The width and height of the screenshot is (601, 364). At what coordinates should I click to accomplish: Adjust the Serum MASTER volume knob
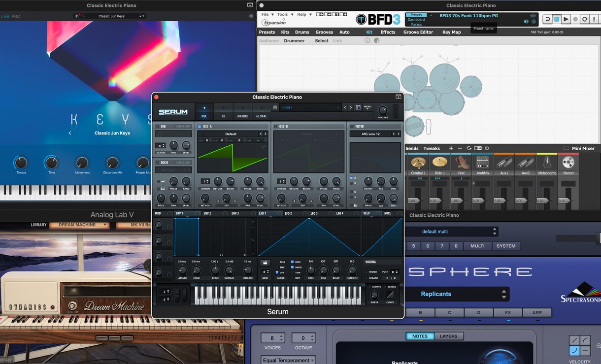(x=383, y=110)
